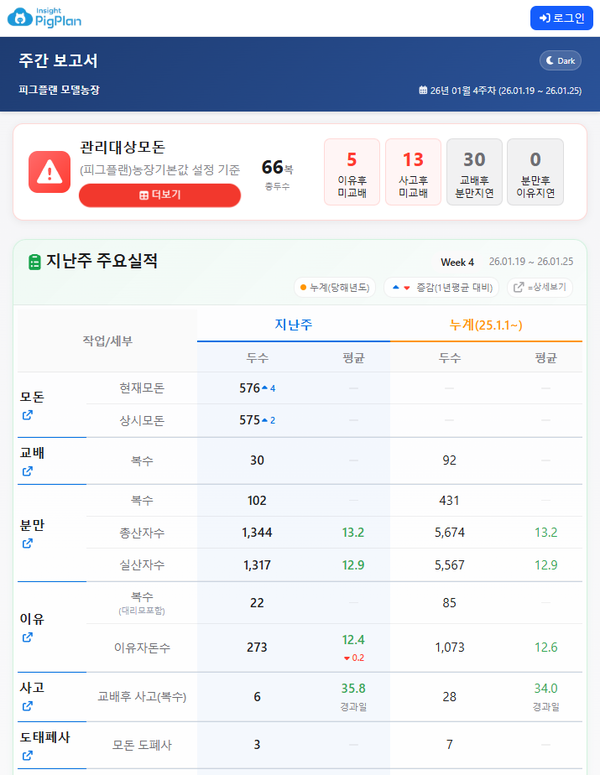Open external link icon under 도태폐사

(x=27, y=755)
